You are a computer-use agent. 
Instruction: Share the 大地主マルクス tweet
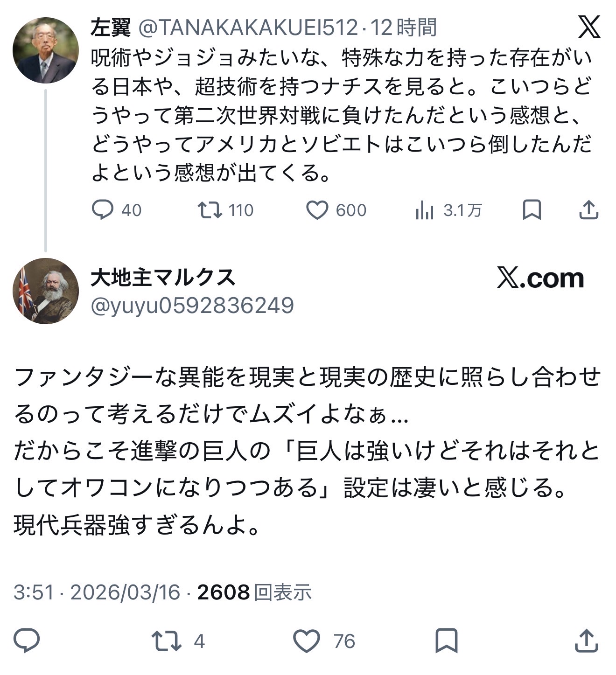[586, 640]
